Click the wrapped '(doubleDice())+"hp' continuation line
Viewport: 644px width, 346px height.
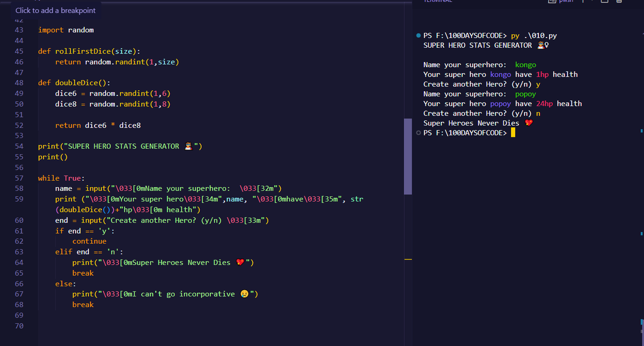128,209
